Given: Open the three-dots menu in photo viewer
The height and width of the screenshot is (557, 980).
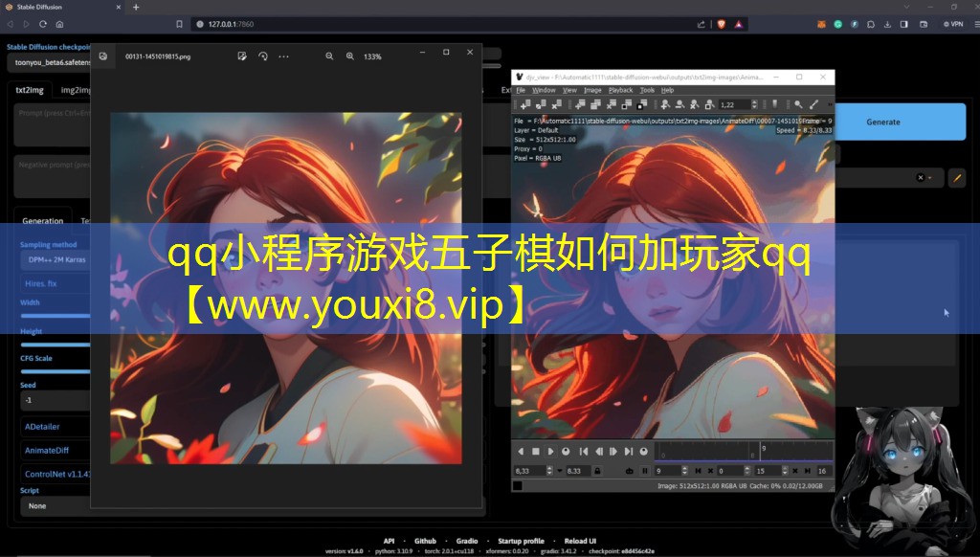Looking at the screenshot, I should [283, 56].
